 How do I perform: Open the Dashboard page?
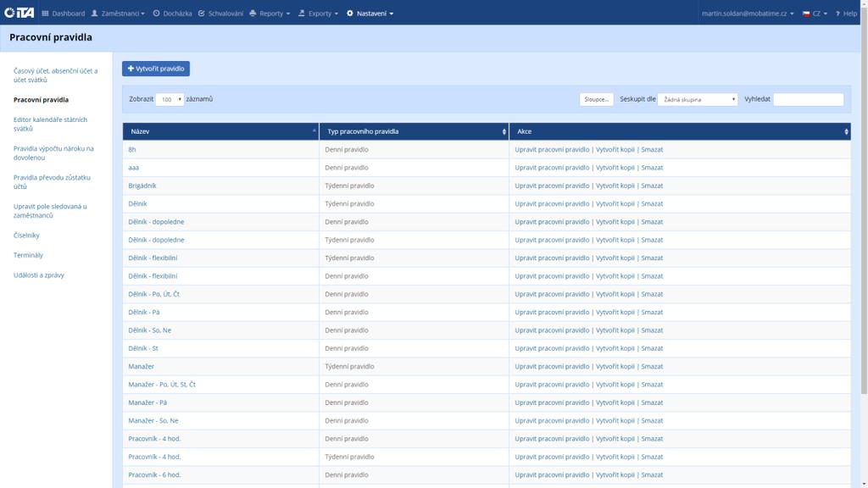pyautogui.click(x=63, y=14)
